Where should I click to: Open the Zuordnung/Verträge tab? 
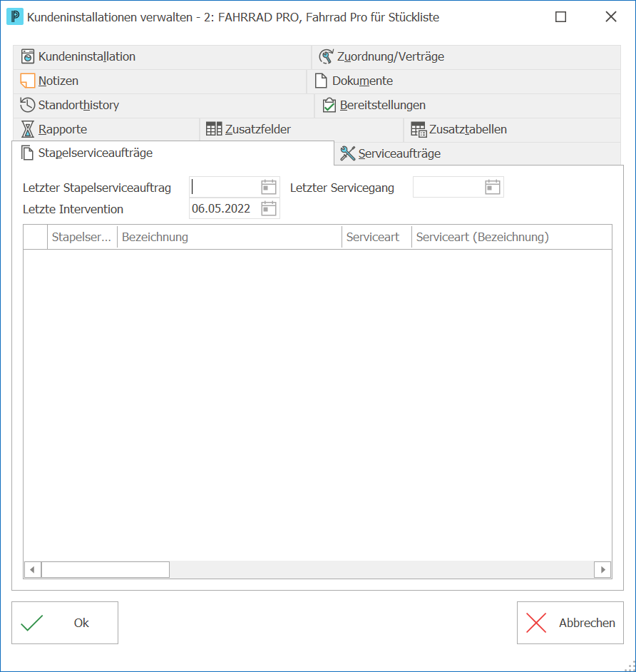466,57
